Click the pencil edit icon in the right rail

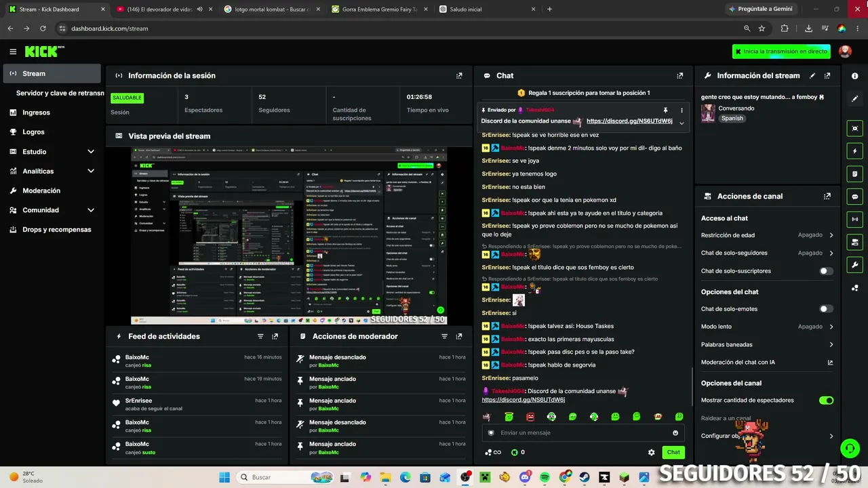[855, 99]
